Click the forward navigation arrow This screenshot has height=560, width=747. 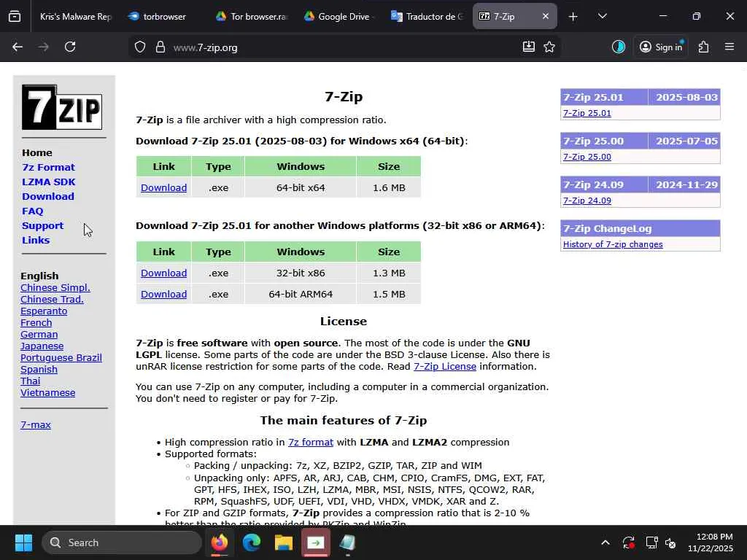[43, 47]
